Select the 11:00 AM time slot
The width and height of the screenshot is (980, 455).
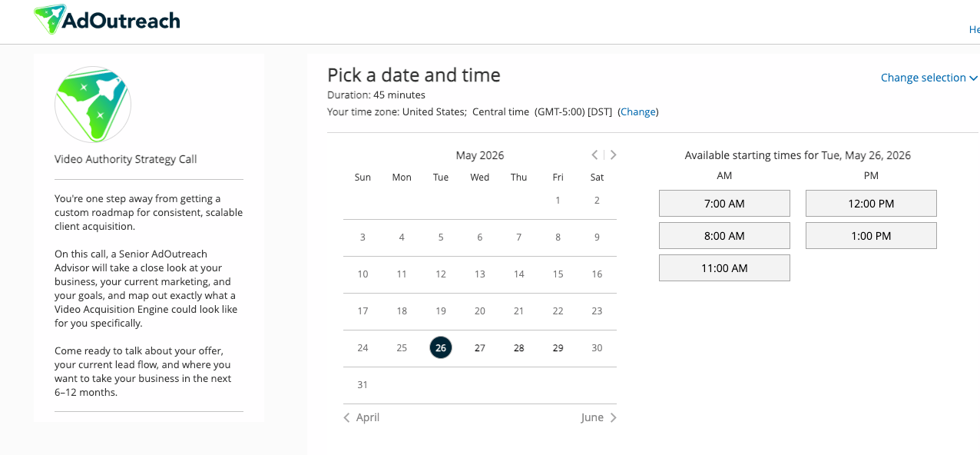click(724, 268)
